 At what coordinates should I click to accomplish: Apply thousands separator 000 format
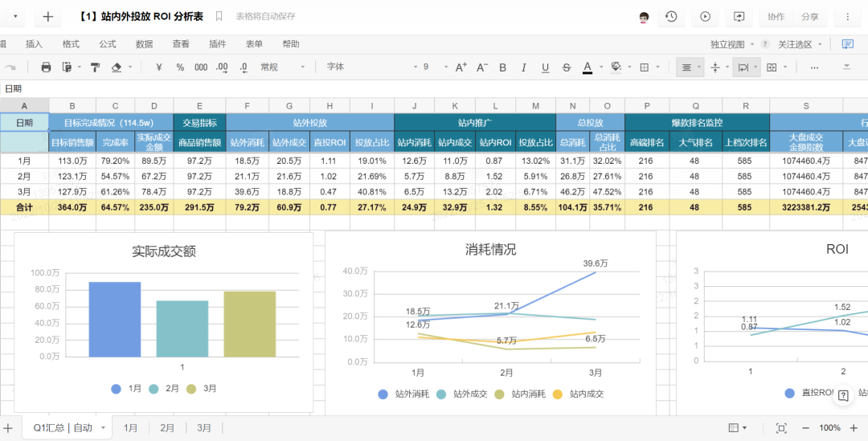pos(201,67)
